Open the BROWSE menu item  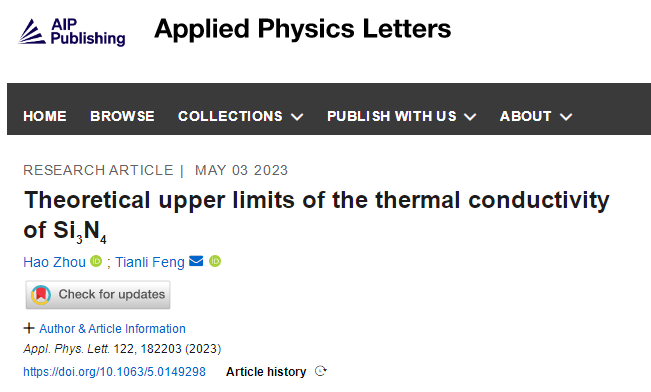(x=122, y=116)
